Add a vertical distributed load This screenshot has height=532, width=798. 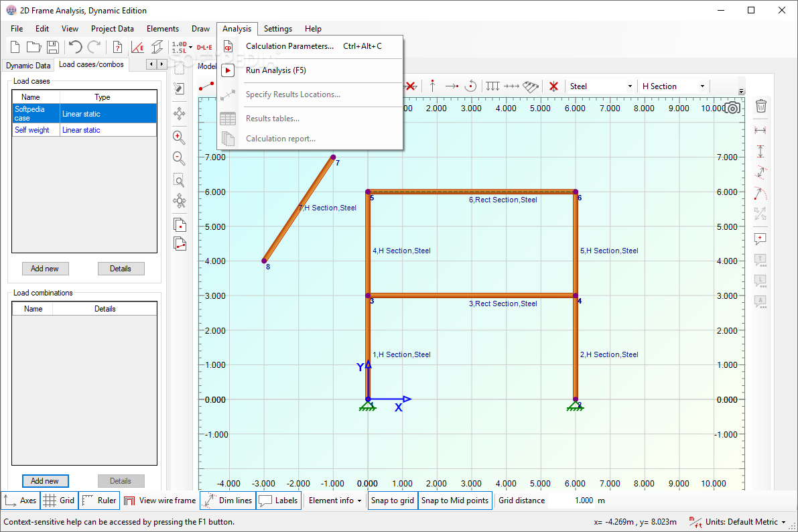click(492, 86)
